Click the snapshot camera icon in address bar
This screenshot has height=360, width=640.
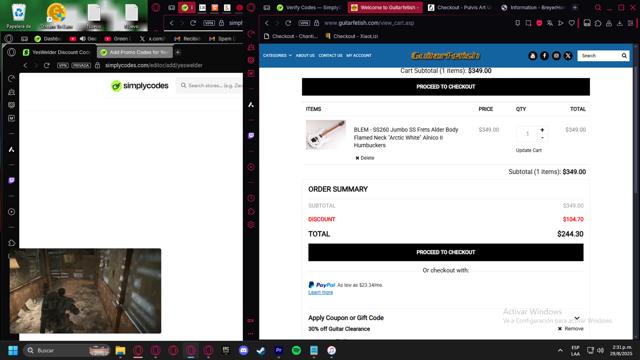pos(528,23)
